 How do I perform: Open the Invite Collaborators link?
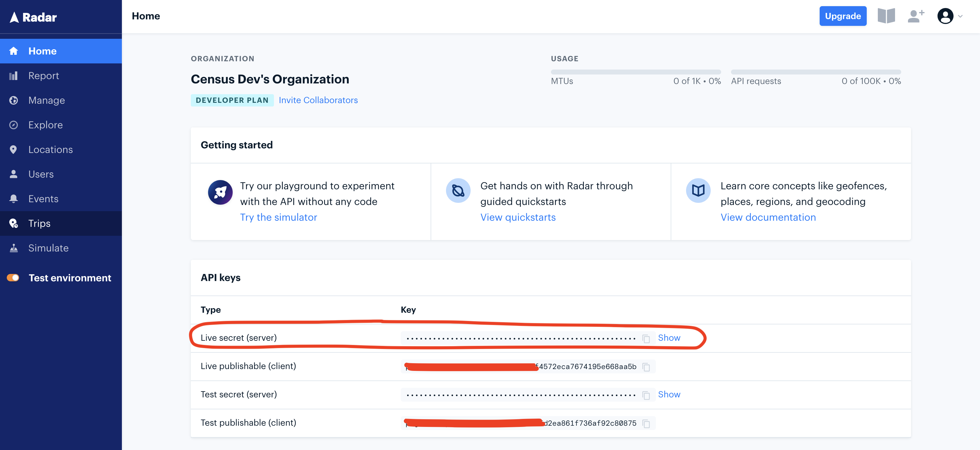tap(318, 100)
